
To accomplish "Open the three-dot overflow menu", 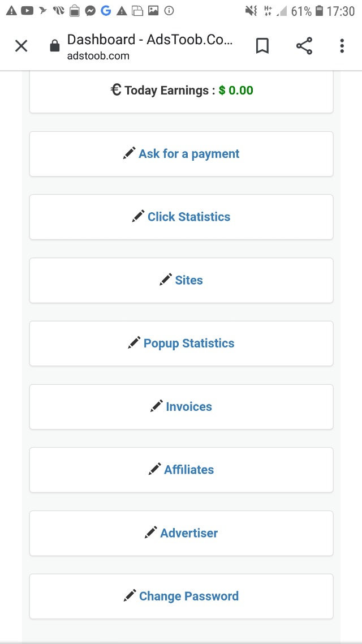I will tap(342, 46).
